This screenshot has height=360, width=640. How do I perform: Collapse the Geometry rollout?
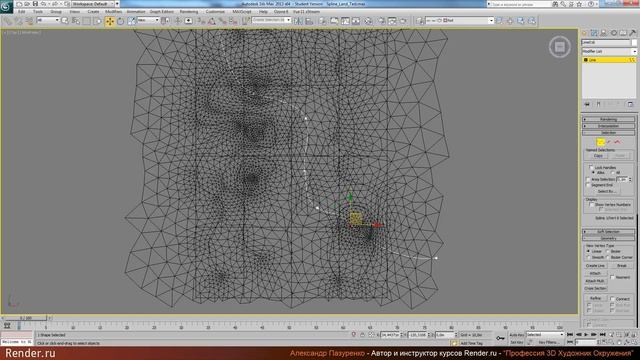609,238
